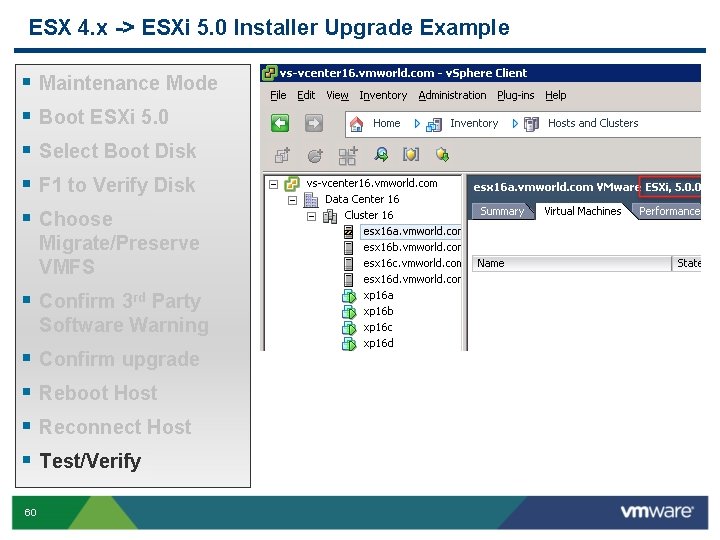Click the green Back navigation arrow

pyautogui.click(x=280, y=123)
